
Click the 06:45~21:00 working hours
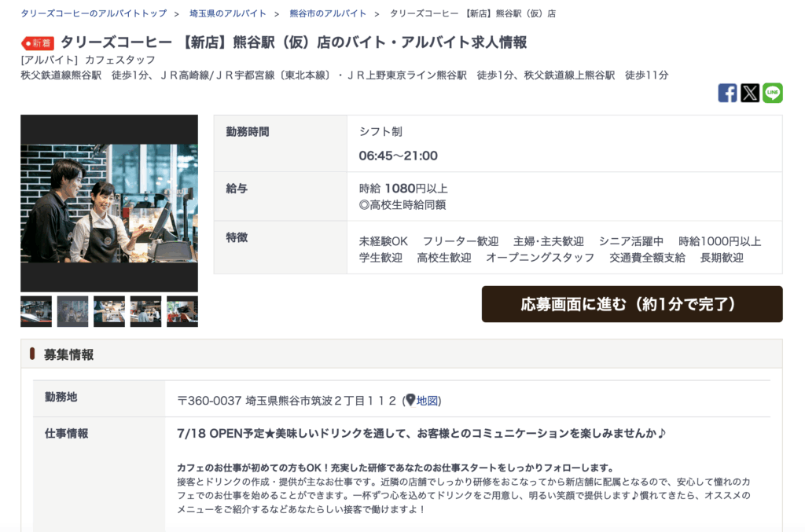399,156
